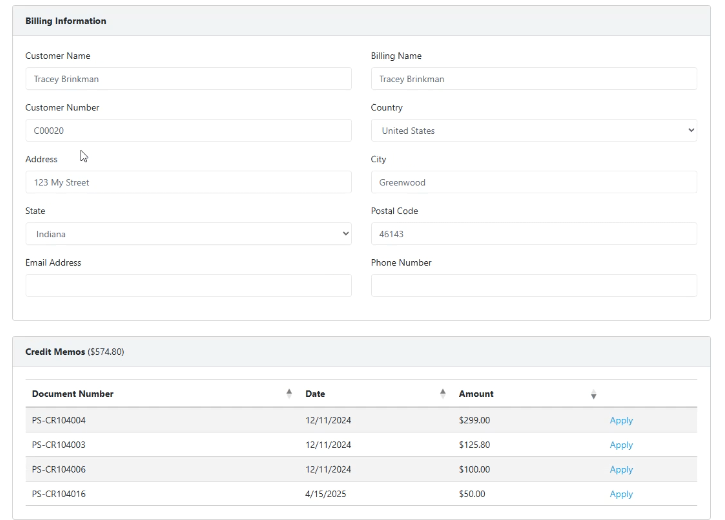The width and height of the screenshot is (725, 520).
Task: Apply the $100.00 credit memo PS-CR104006
Action: [621, 470]
